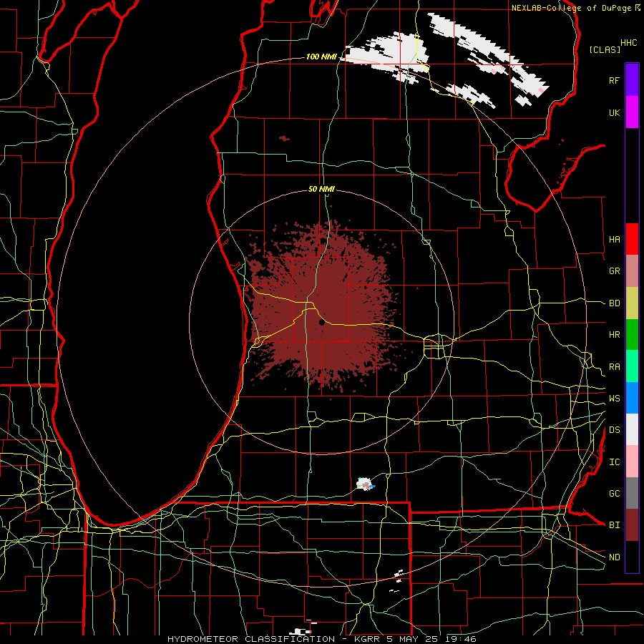Click the ND black legend swatch

(x=632, y=557)
